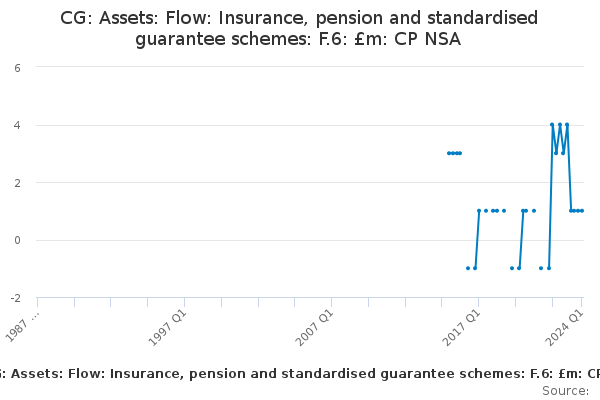600x400 pixels.
Task: Click the y-axis label -2
Action: (16, 298)
